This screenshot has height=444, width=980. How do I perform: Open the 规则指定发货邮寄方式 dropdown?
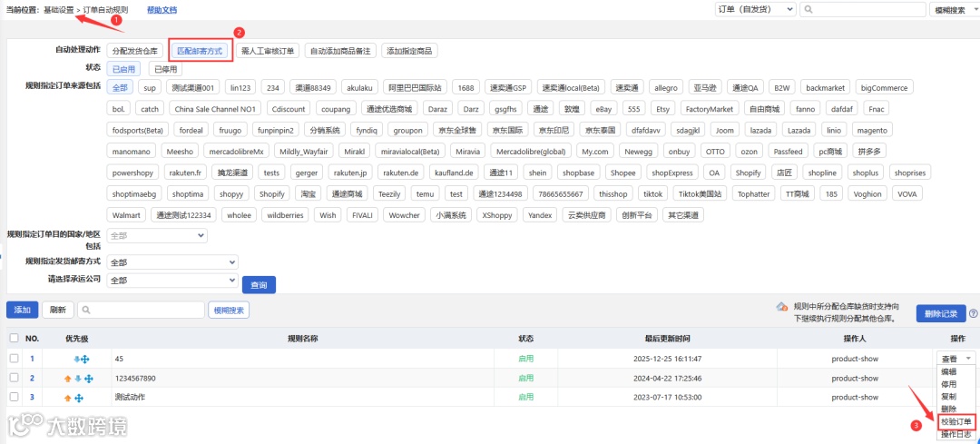pyautogui.click(x=172, y=262)
